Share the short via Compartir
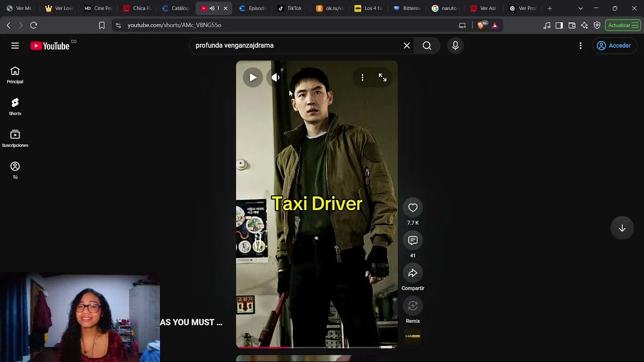 (413, 273)
